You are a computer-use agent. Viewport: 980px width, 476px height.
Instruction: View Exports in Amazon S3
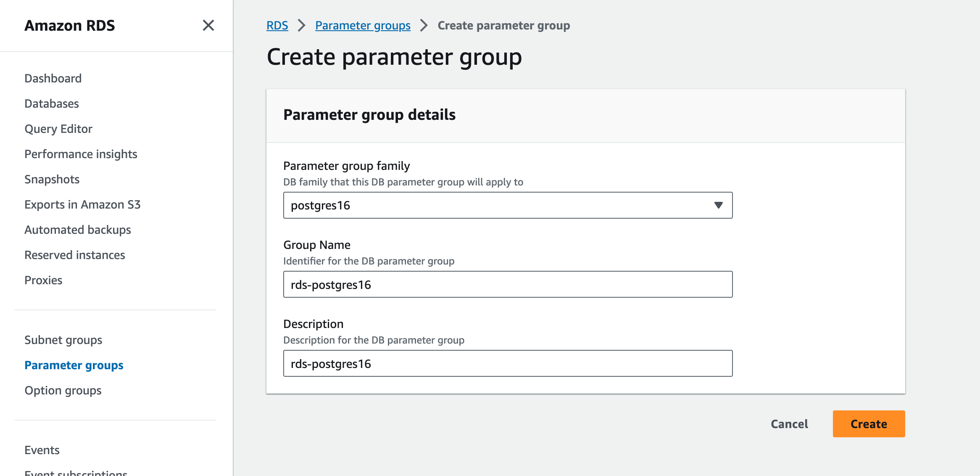(x=82, y=204)
